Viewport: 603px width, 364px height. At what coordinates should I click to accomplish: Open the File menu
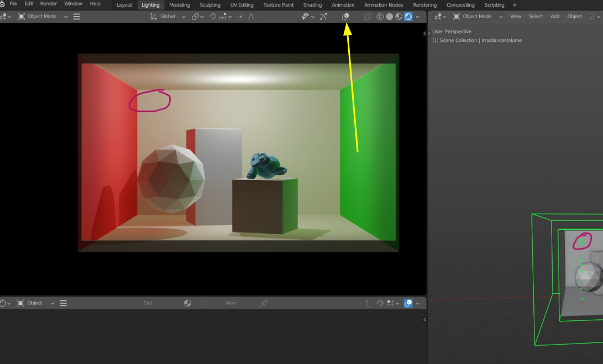(x=13, y=4)
